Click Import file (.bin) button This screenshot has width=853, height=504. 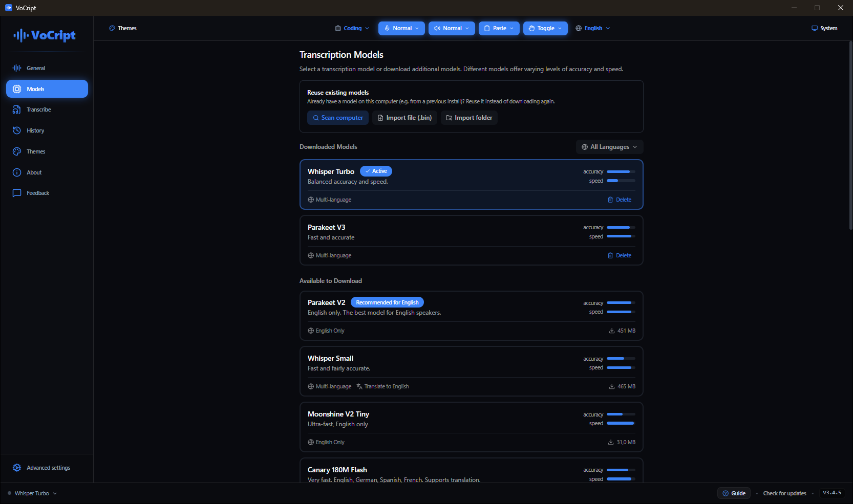(404, 118)
